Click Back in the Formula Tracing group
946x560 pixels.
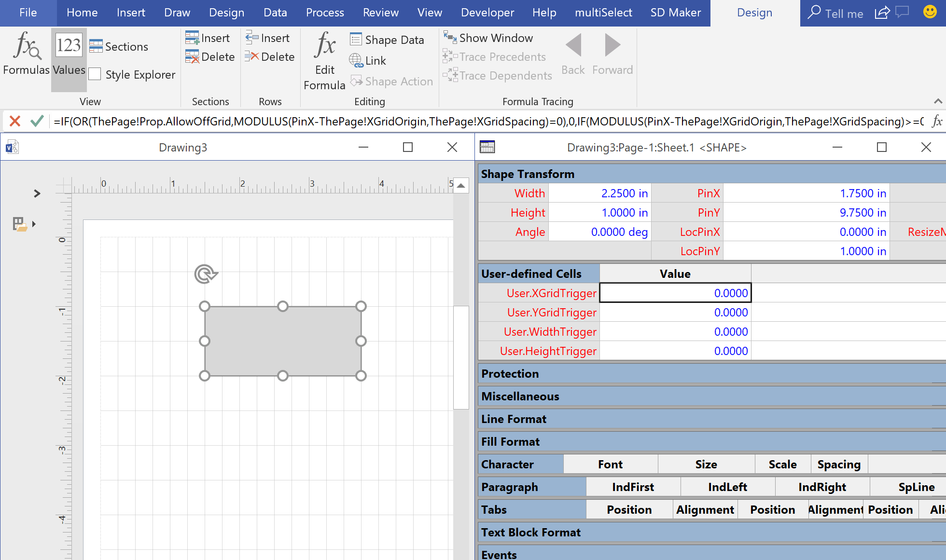pyautogui.click(x=572, y=53)
